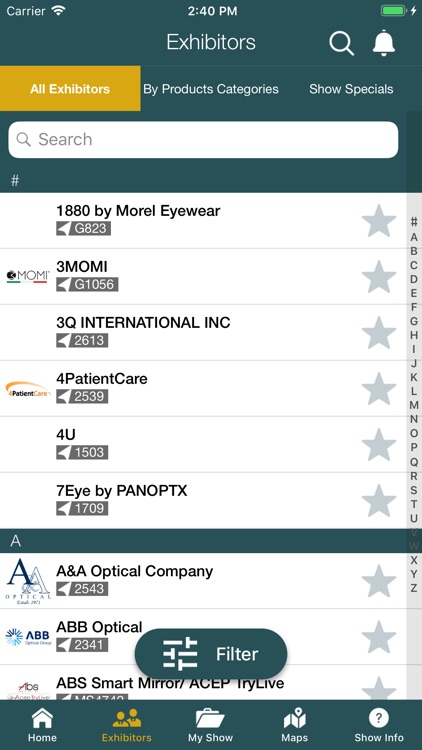Switch to Show Specials tab

click(351, 89)
